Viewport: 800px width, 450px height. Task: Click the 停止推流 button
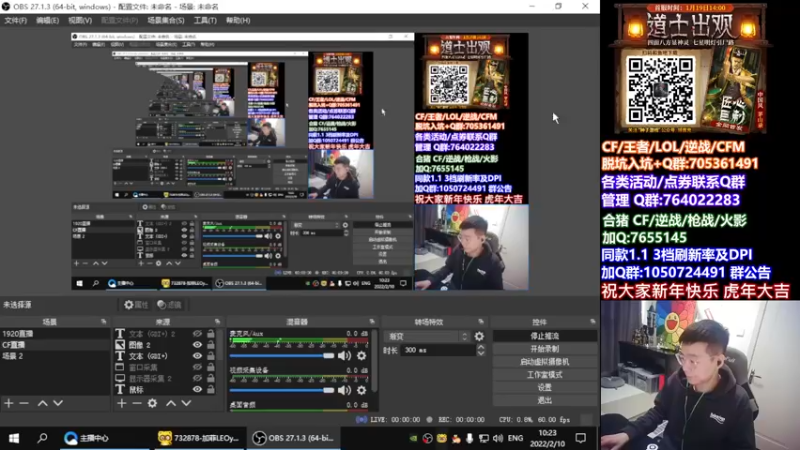pyautogui.click(x=544, y=336)
